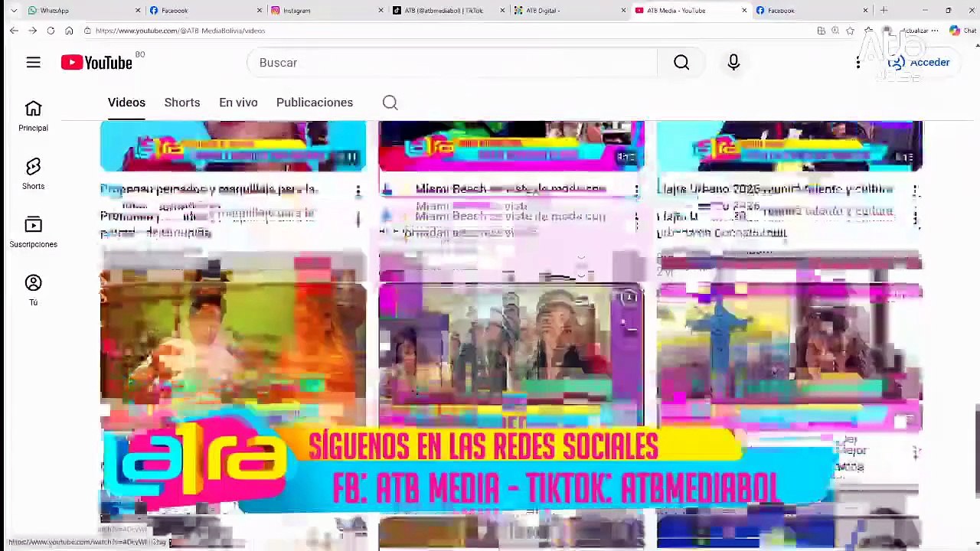Go forward with the browser forward arrow
This screenshot has height=551, width=980.
pyautogui.click(x=32, y=31)
